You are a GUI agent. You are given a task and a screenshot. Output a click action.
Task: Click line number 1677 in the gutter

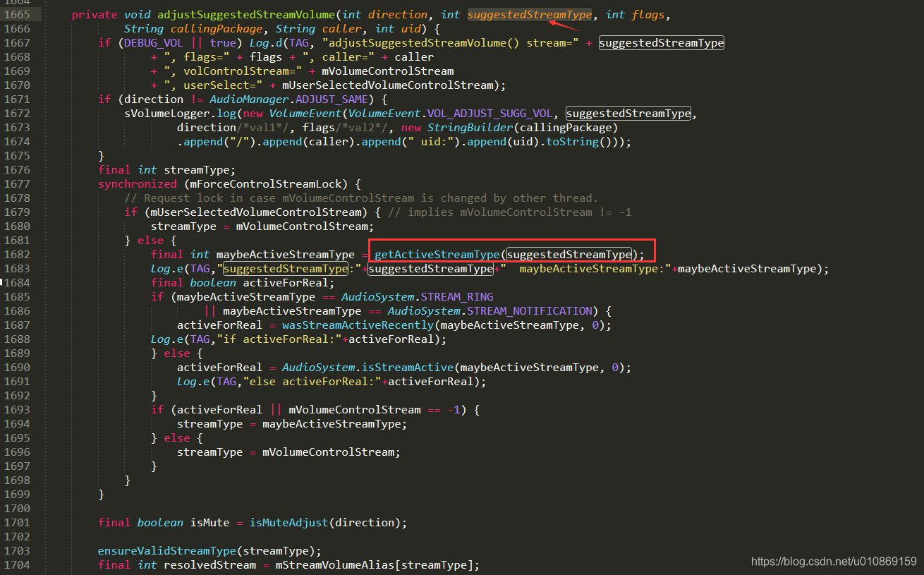coord(16,184)
